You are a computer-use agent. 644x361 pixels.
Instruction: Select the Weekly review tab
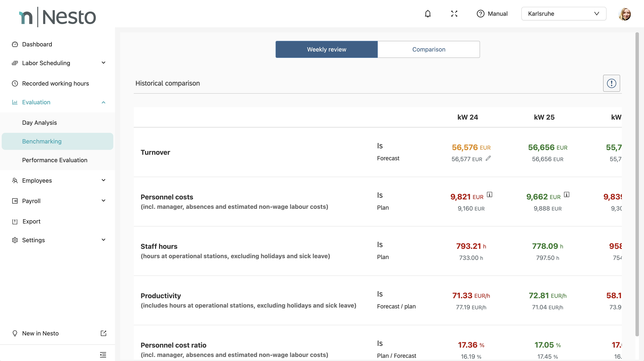point(326,49)
